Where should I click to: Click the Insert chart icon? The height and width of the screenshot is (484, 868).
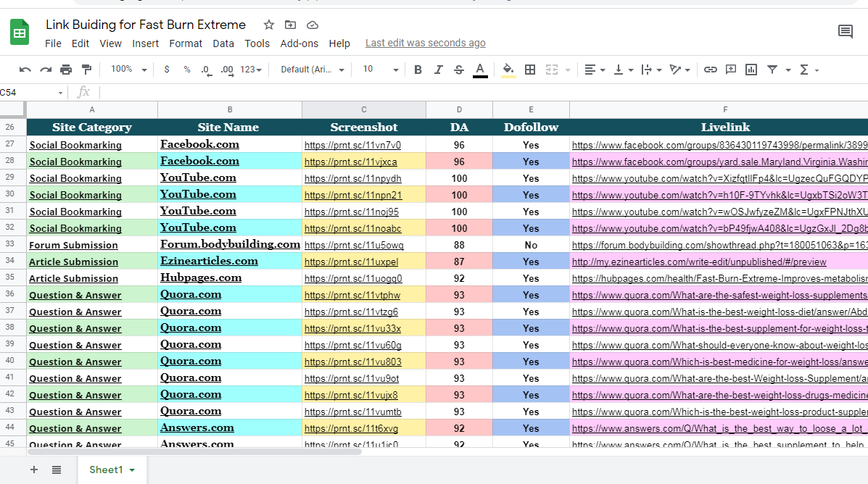[x=751, y=70]
